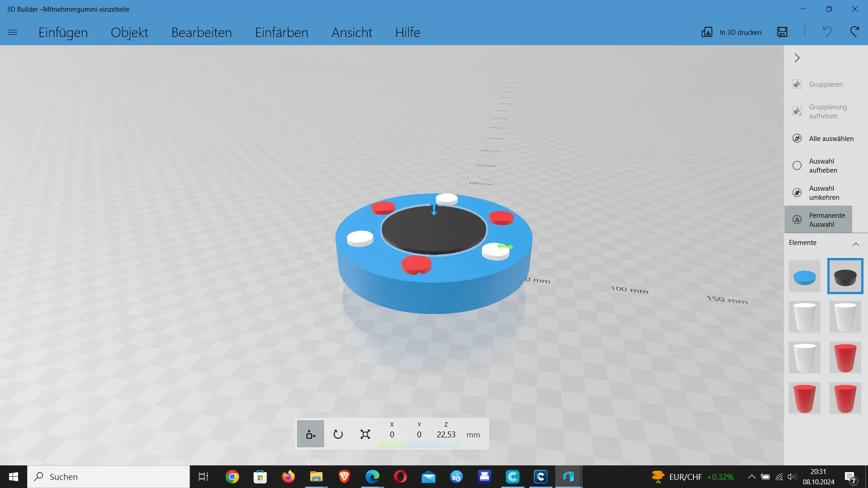The width and height of the screenshot is (868, 488).
Task: Click In 3D drucken button
Action: point(731,32)
